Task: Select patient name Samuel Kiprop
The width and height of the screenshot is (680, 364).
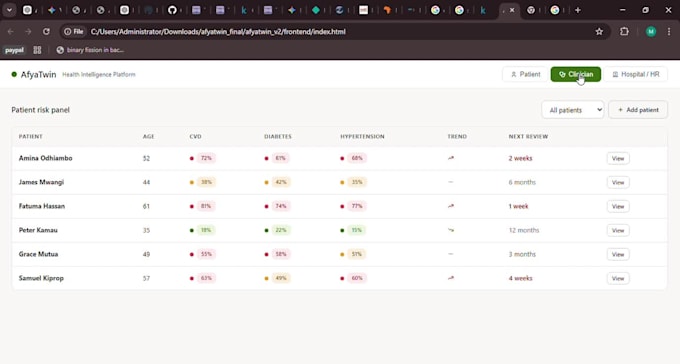Action: coord(41,278)
